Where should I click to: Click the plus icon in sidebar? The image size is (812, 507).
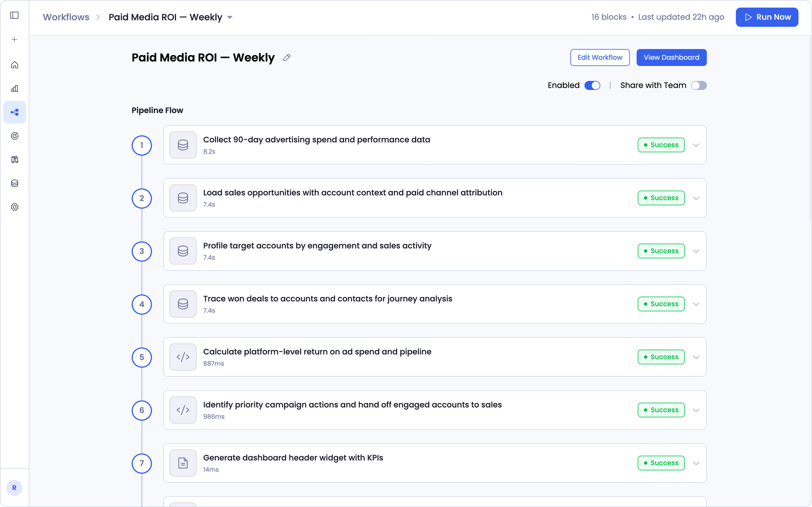[14, 39]
